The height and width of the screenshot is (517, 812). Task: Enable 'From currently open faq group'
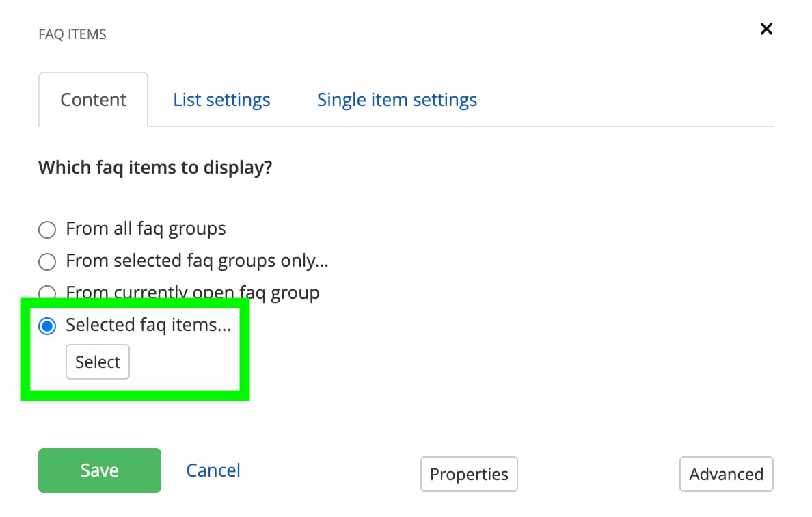point(47,293)
